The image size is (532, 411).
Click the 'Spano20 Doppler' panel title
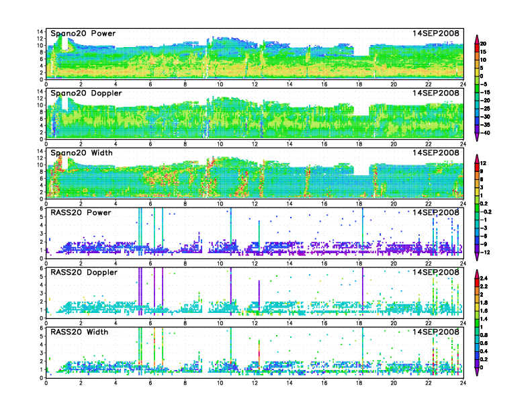tap(86, 93)
